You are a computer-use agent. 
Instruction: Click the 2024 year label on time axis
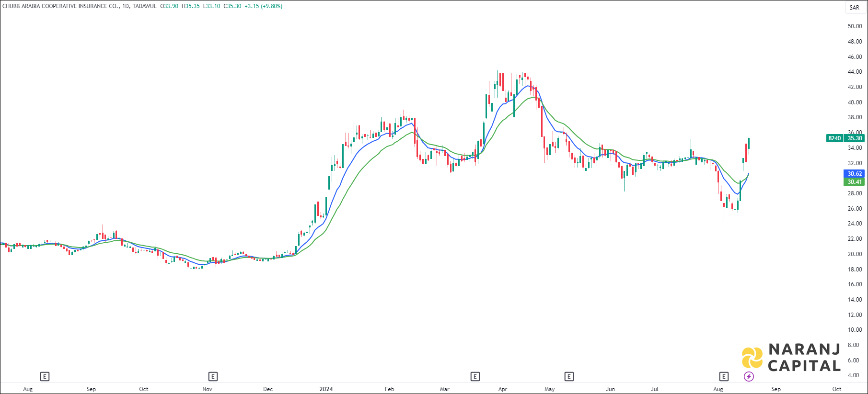tap(326, 389)
